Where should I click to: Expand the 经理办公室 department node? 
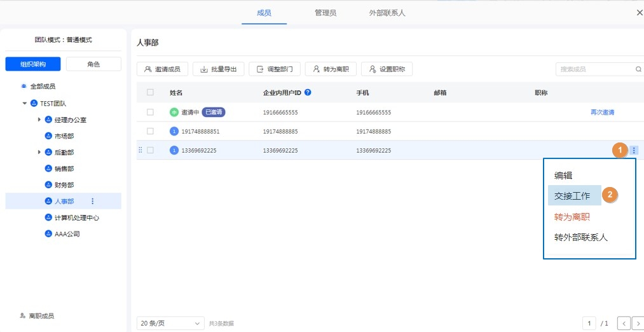(x=39, y=120)
